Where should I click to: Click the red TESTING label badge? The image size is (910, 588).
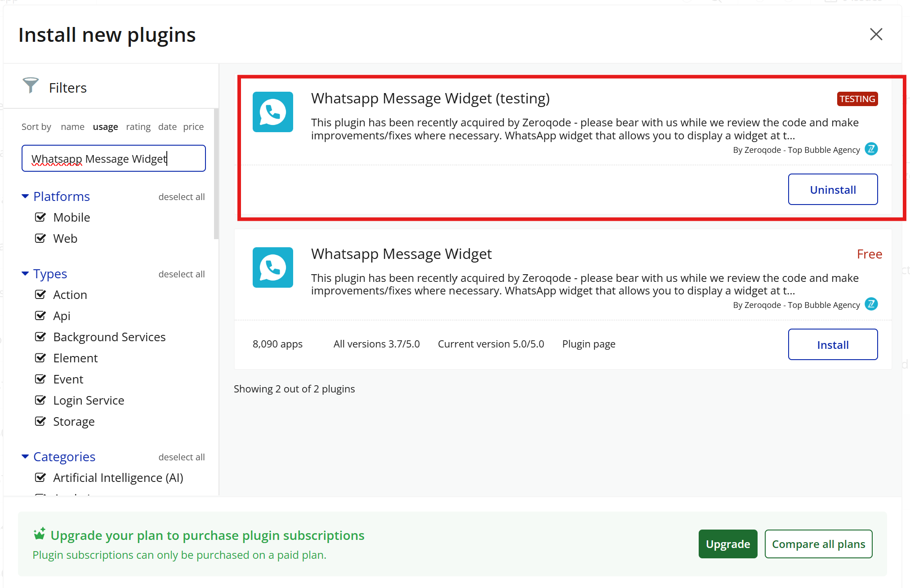click(x=857, y=99)
